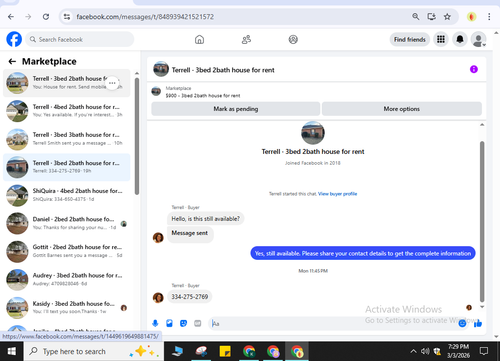Show hidden system tray icons chevron
This screenshot has height=361, width=500.
tap(413, 351)
